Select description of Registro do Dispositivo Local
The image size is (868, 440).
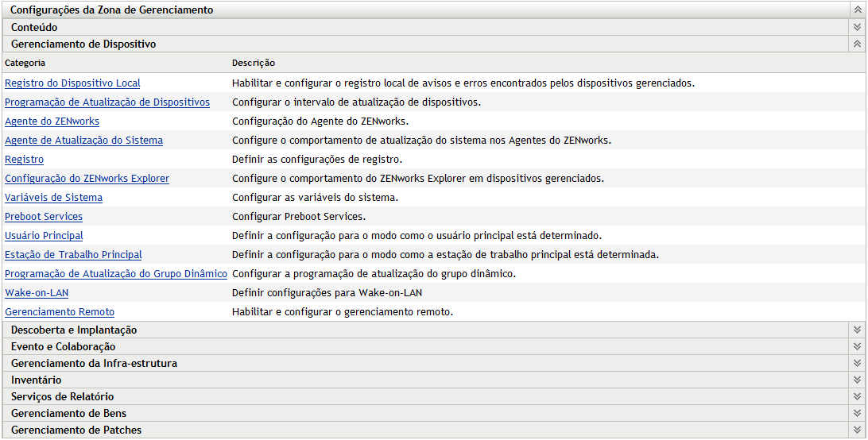(x=463, y=83)
